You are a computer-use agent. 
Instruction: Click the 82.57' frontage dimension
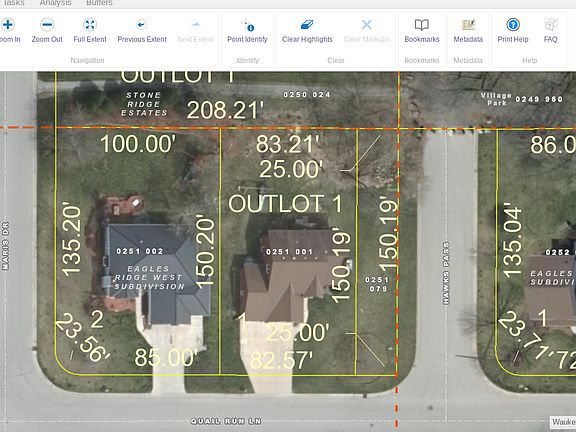[281, 360]
